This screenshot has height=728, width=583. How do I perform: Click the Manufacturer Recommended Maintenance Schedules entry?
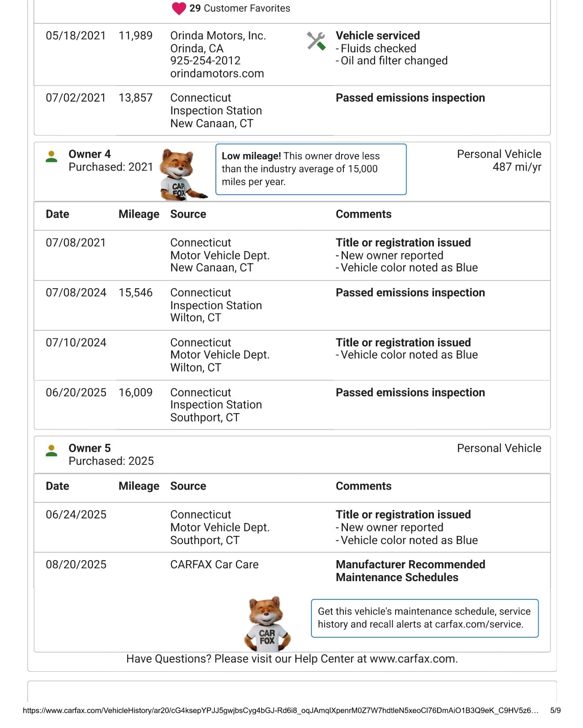(x=410, y=571)
